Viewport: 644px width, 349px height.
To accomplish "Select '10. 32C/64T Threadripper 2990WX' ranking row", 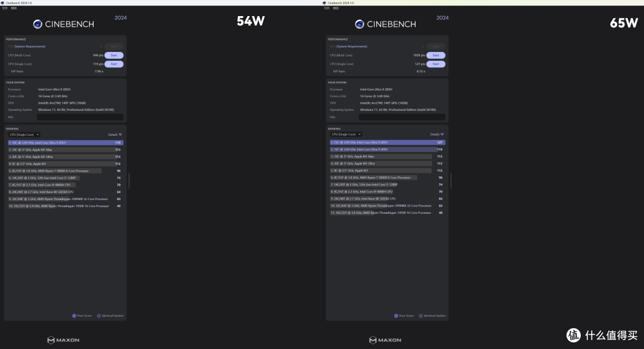I will (388, 205).
